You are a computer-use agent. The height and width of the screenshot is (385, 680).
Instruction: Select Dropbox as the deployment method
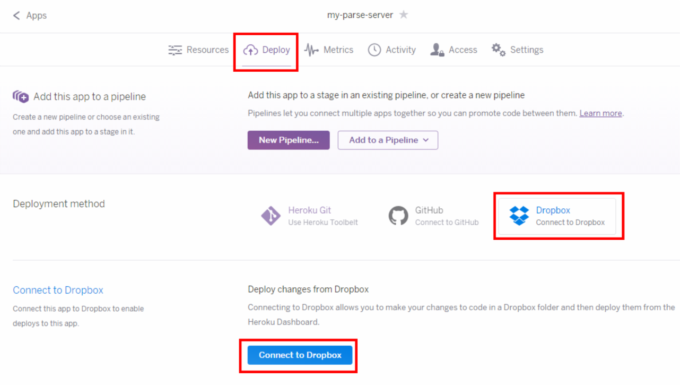[x=557, y=216]
